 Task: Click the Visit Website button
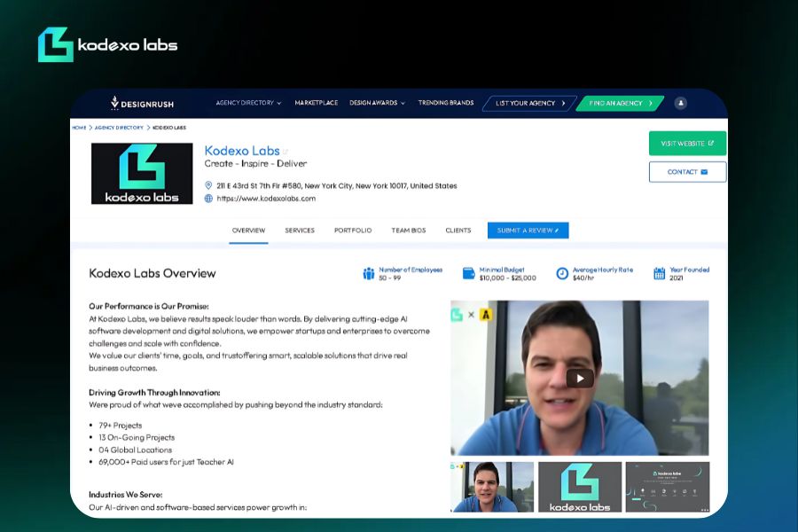(x=687, y=144)
